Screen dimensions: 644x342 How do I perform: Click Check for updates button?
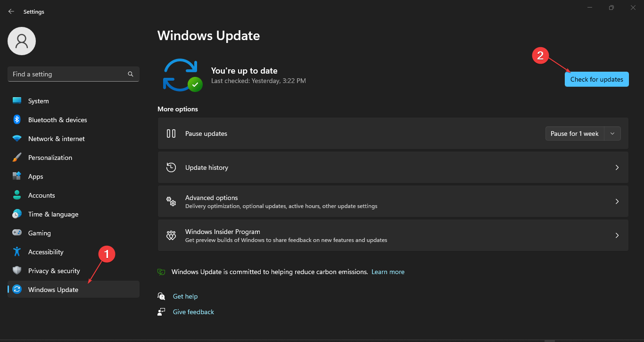(x=597, y=79)
